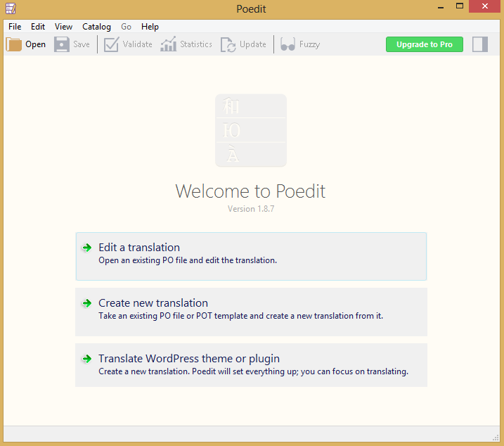This screenshot has height=446, width=504.
Task: Click the Save toolbar label
Action: click(x=82, y=44)
